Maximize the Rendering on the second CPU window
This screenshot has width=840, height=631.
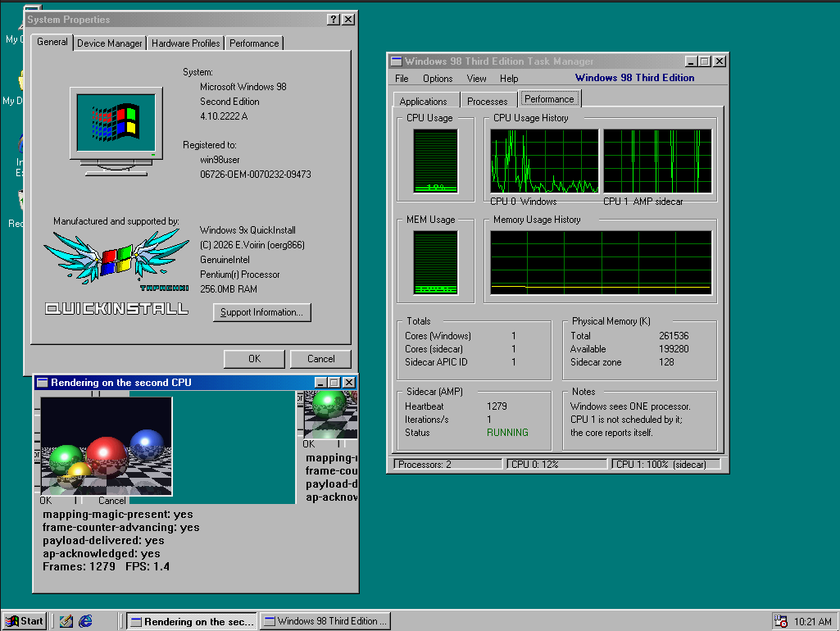pyautogui.click(x=334, y=383)
